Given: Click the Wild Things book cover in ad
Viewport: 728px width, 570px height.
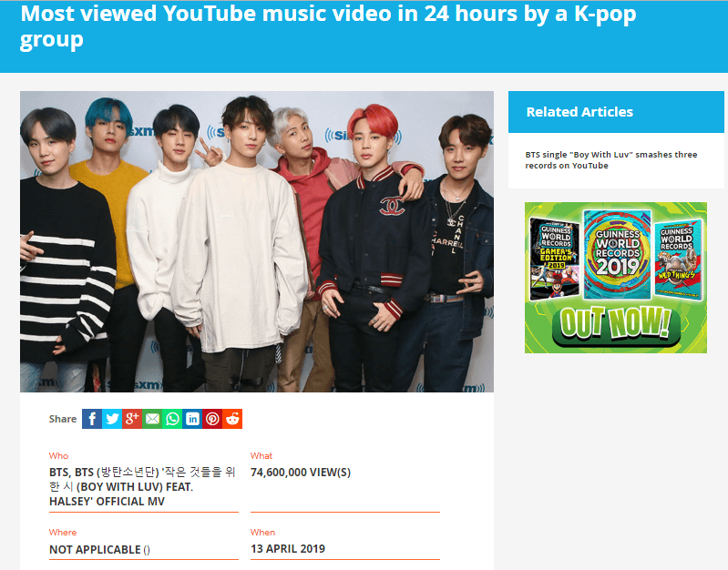Looking at the screenshot, I should point(678,260).
